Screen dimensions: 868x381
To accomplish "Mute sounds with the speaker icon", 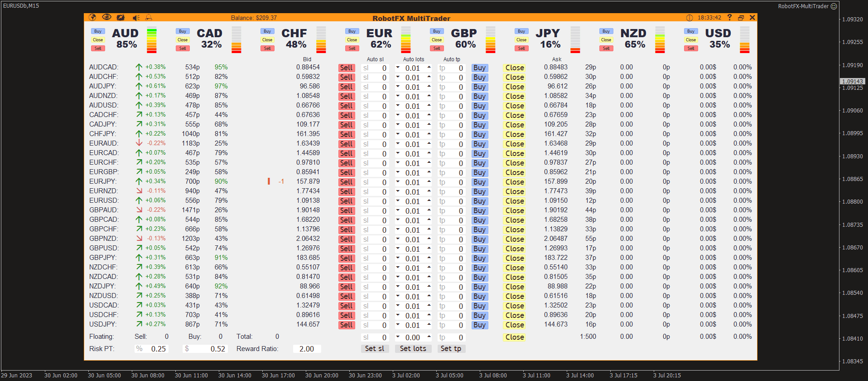I will pyautogui.click(x=136, y=18).
